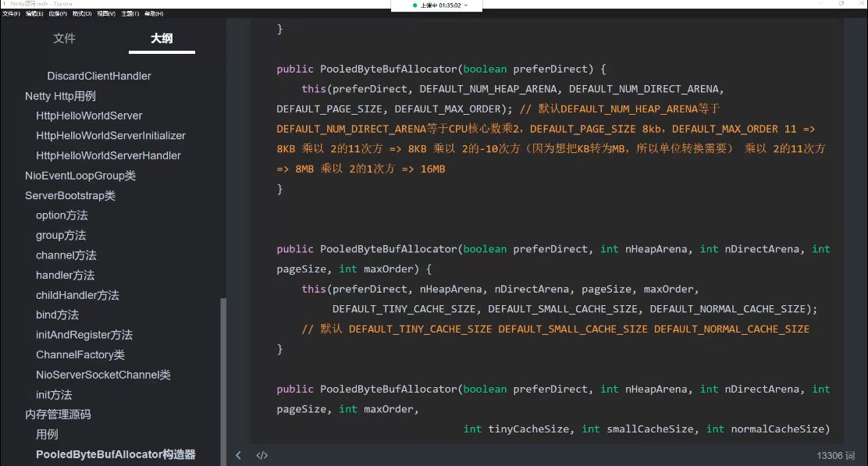Open the 帮助 menu
The height and width of the screenshot is (466, 868).
click(x=154, y=13)
